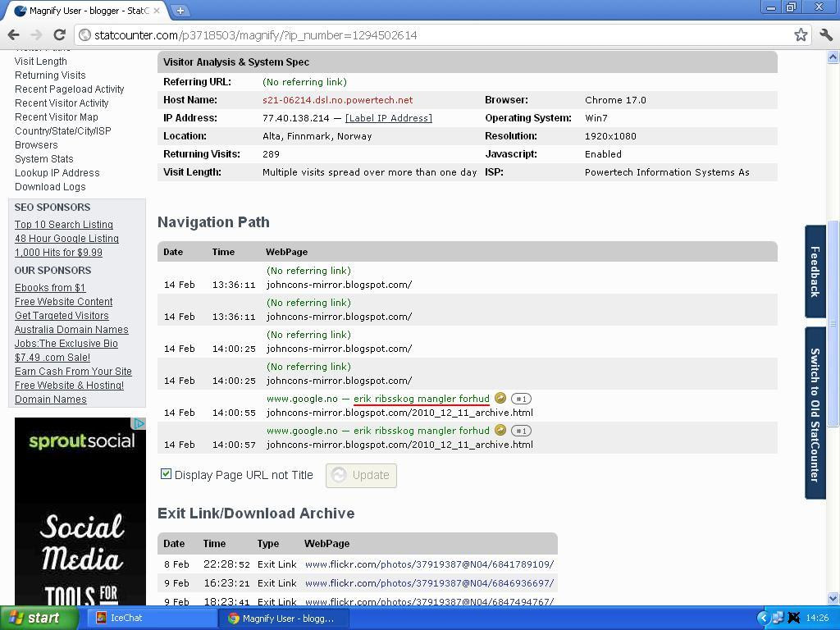Click the IceChat icon in taskbar
This screenshot has width=840, height=630.
[101, 618]
